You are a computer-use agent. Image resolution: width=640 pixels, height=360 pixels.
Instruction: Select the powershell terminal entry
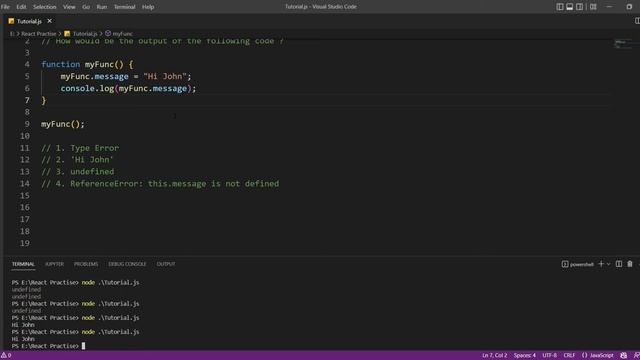578,264
